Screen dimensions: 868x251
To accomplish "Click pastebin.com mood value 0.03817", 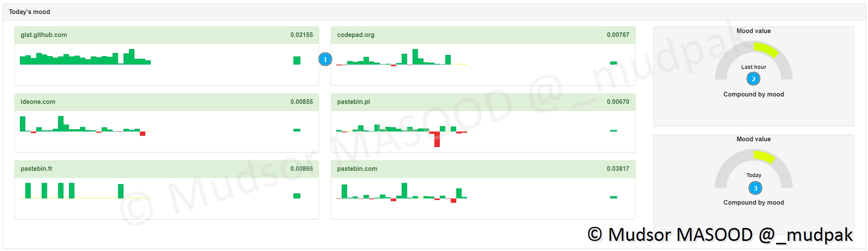I will point(618,169).
